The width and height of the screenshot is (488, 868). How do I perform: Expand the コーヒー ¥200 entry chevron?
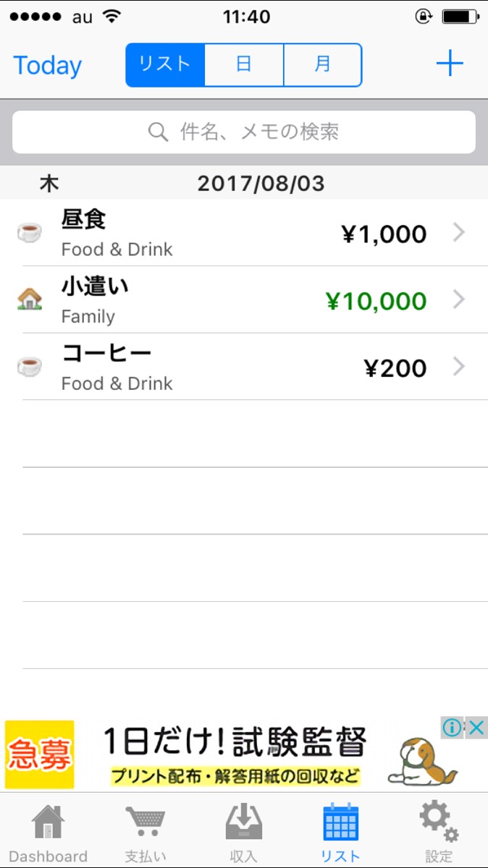[458, 367]
